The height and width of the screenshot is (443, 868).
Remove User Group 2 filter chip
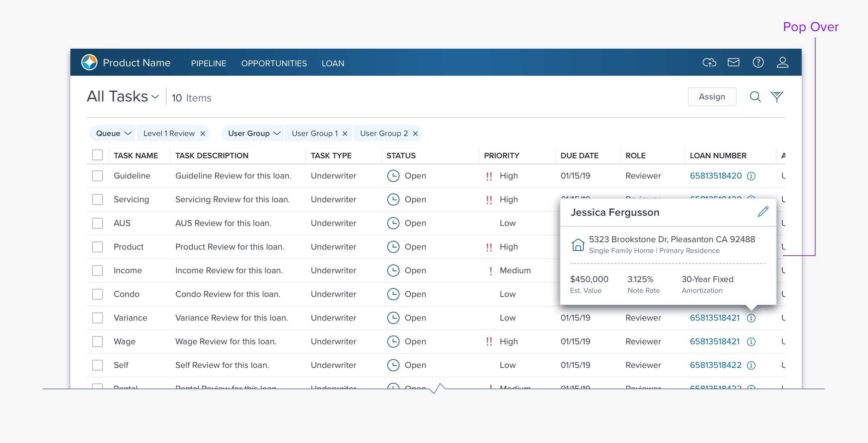pos(415,134)
